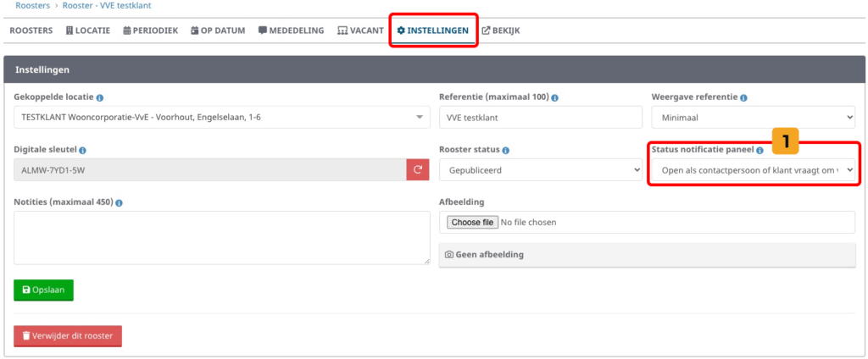
Task: Expand the Rooster status dropdown
Action: (x=541, y=170)
